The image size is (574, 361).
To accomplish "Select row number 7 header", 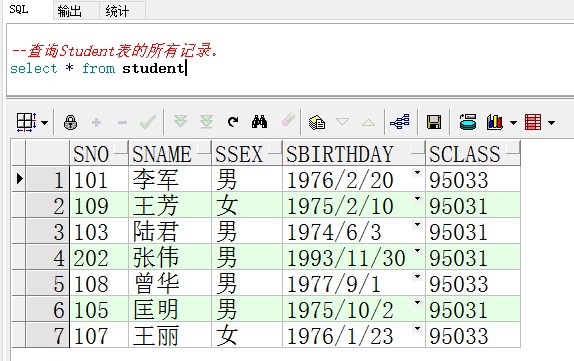I will tap(47, 335).
